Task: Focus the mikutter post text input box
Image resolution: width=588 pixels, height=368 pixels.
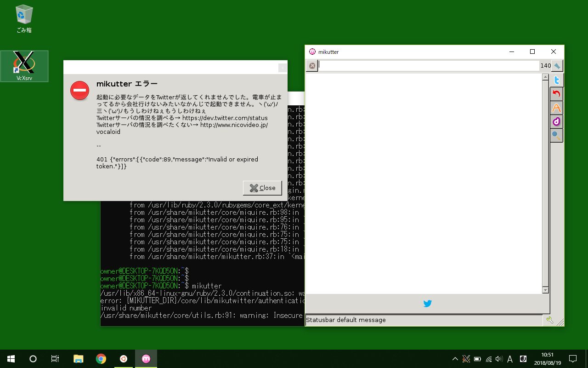Action: pos(429,66)
